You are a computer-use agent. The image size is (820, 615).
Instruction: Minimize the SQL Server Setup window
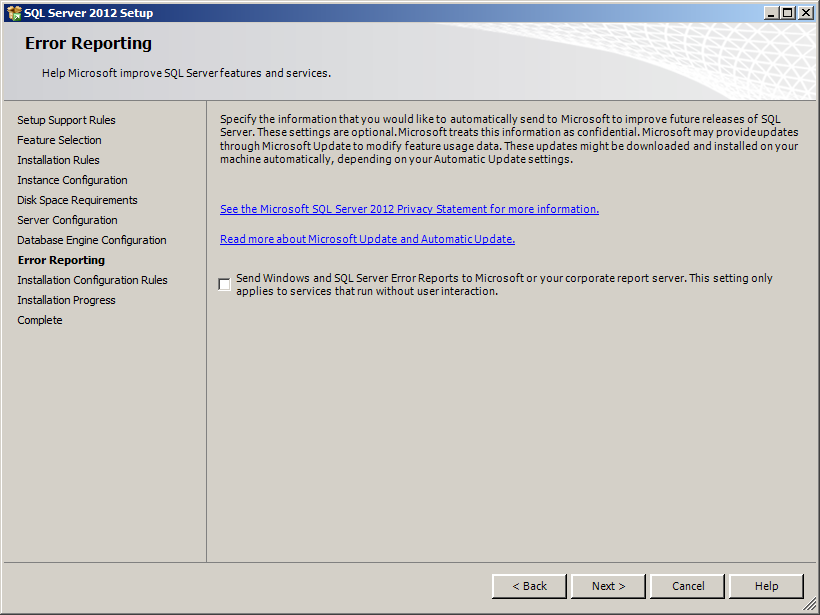(771, 13)
